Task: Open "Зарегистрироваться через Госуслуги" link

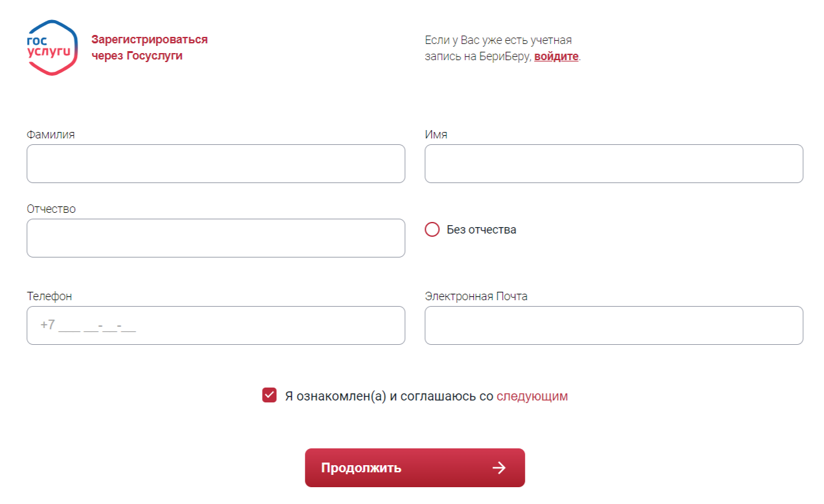Action: click(x=150, y=47)
